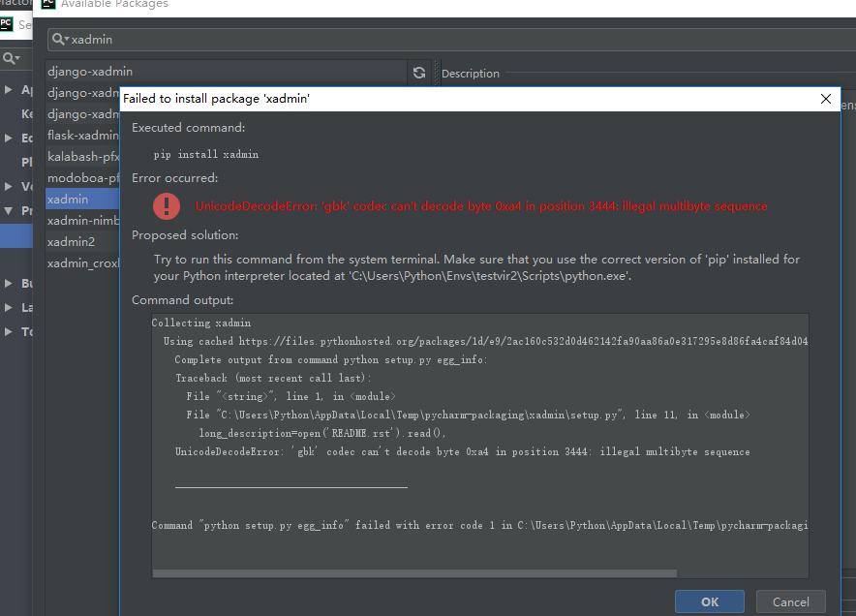Click the PyCharm icon in Available Packages title
856x616 pixels.
pyautogui.click(x=48, y=4)
